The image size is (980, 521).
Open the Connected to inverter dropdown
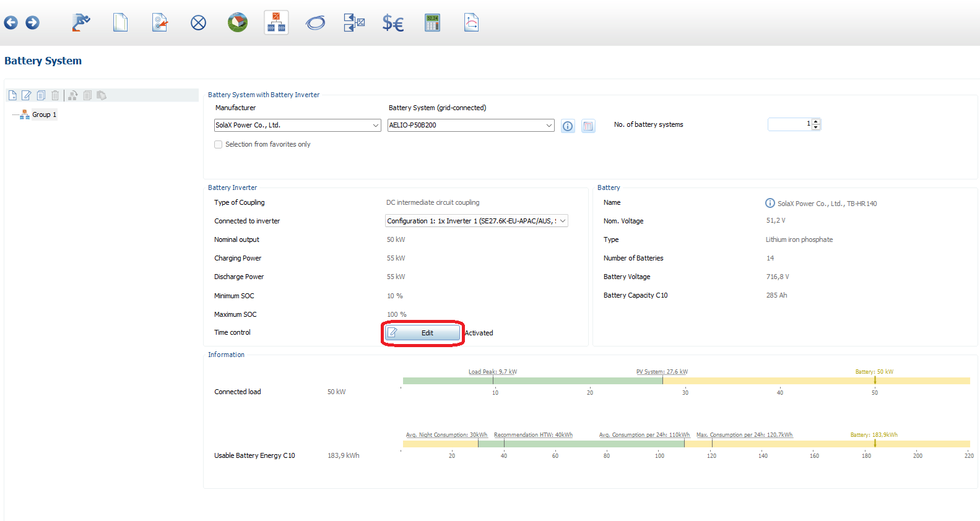[x=562, y=221]
